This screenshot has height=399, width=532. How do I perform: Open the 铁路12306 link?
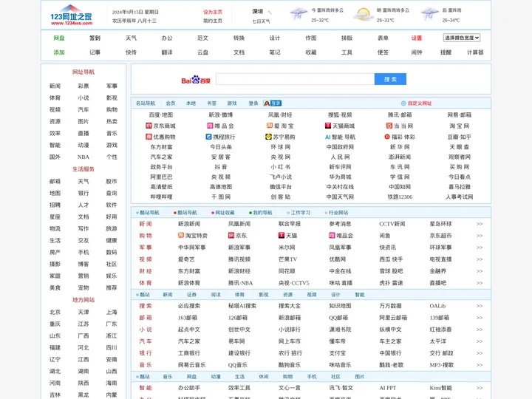tap(400, 197)
